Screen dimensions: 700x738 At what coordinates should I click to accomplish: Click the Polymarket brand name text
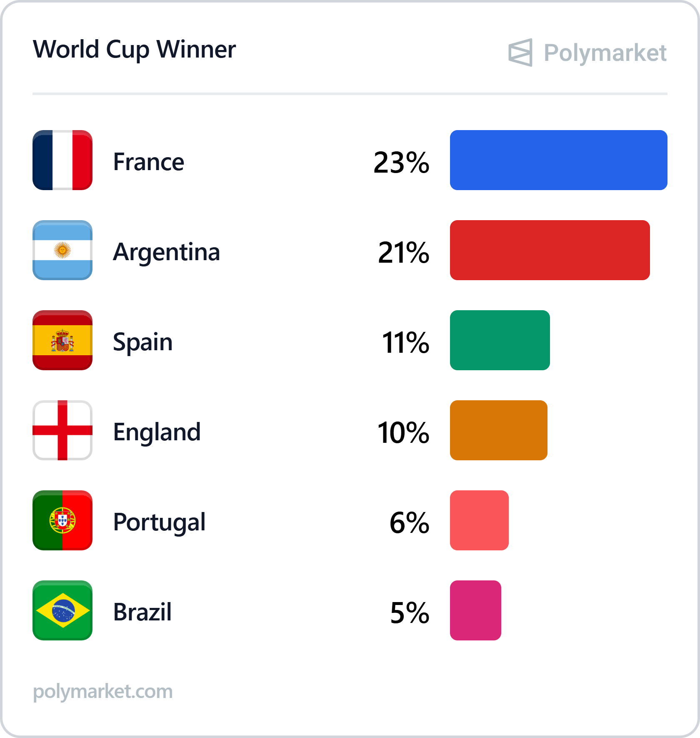coord(605,53)
